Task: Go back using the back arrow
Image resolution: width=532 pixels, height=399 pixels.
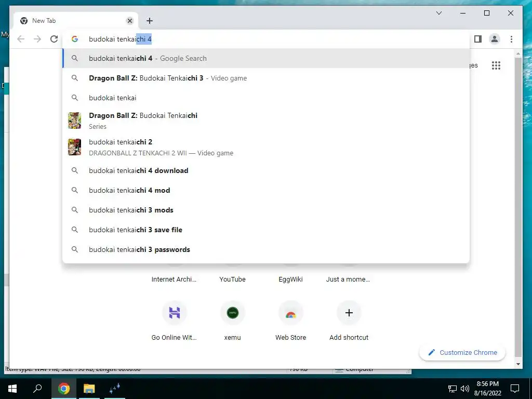Action: 21,39
